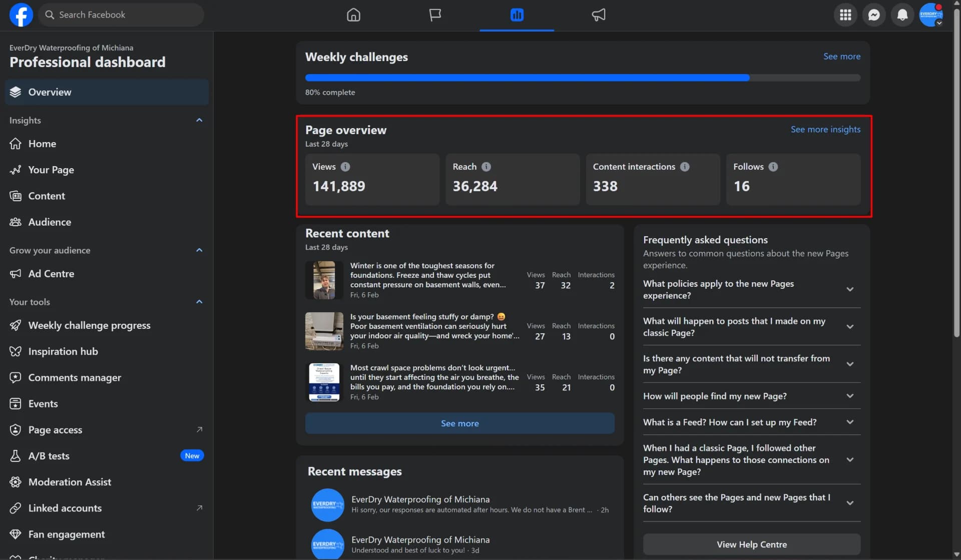Open the apps grid menu icon
961x560 pixels.
pos(845,15)
